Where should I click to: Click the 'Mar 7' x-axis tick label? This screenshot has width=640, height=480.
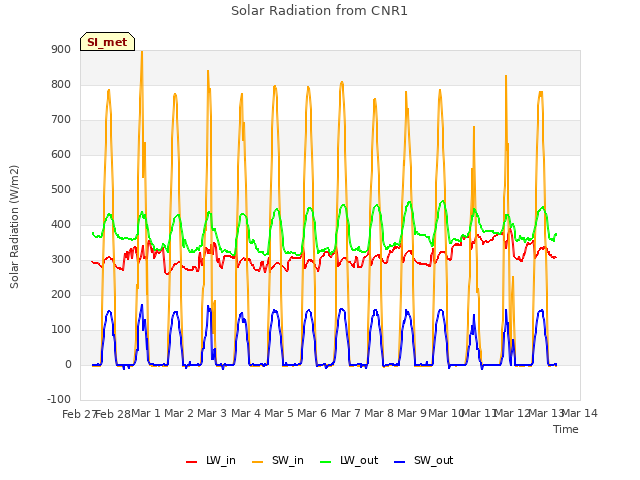(346, 413)
